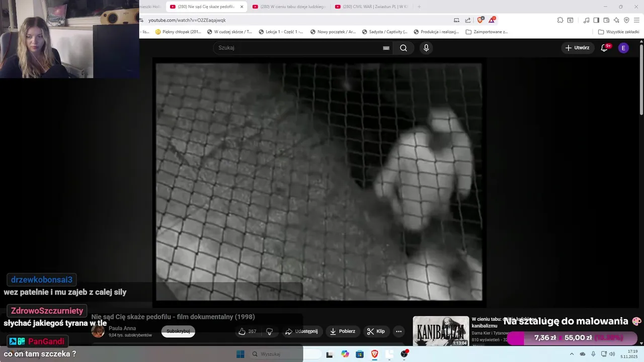Dislike the video with thumbs down

[269, 331]
